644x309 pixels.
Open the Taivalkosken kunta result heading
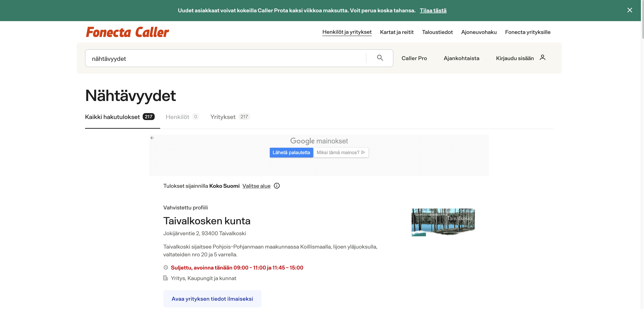point(206,221)
